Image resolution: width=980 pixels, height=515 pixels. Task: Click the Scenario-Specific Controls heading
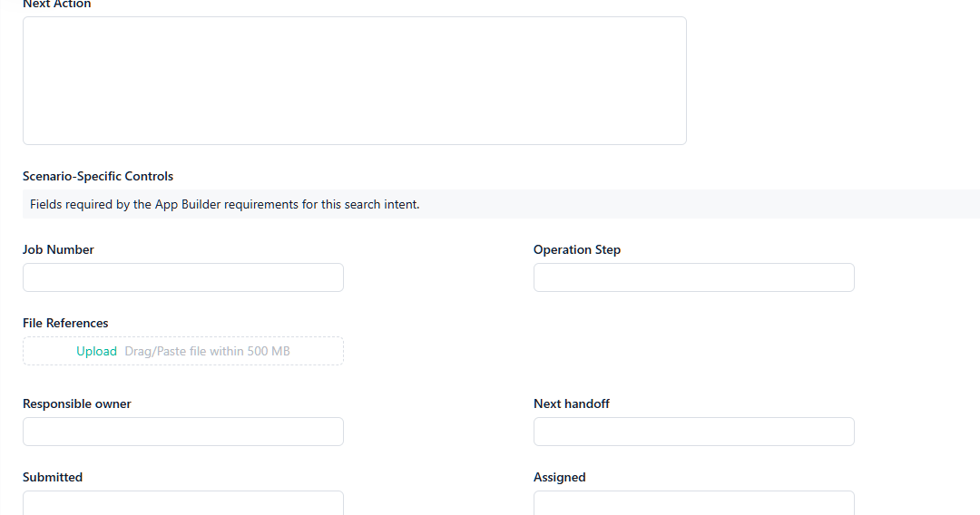pyautogui.click(x=98, y=176)
